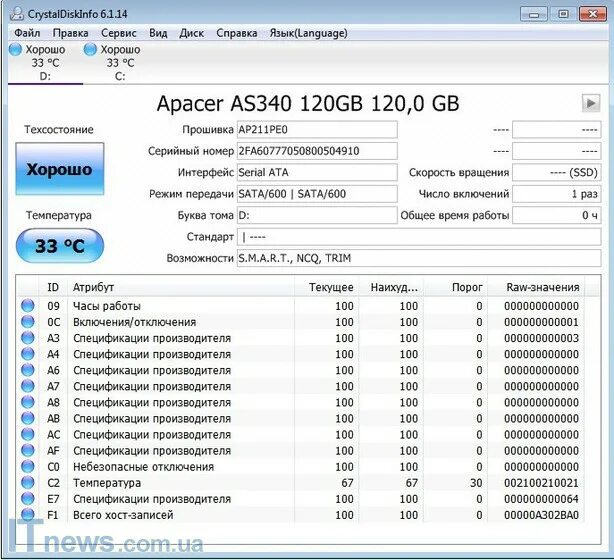Maximize the CrystalDiskInfo window
This screenshot has width=614, height=560.
pos(563,14)
